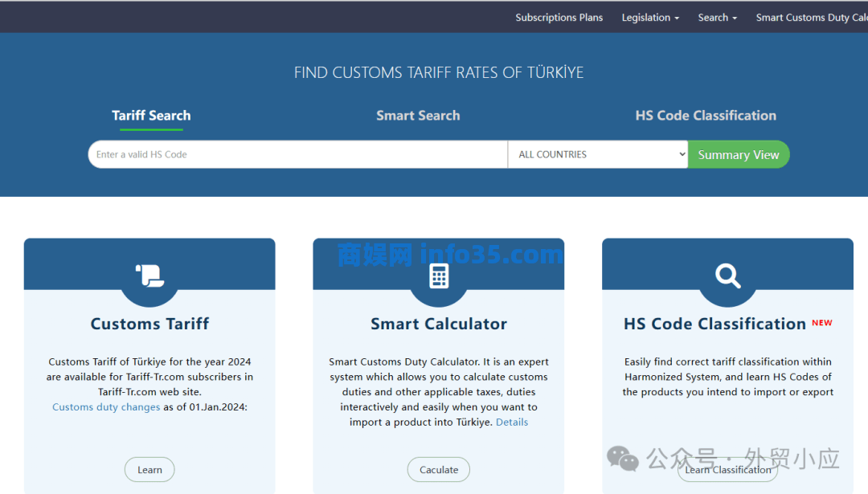Click the Smart Calculator card heading
Screen dimensions: 868x494
pos(439,324)
